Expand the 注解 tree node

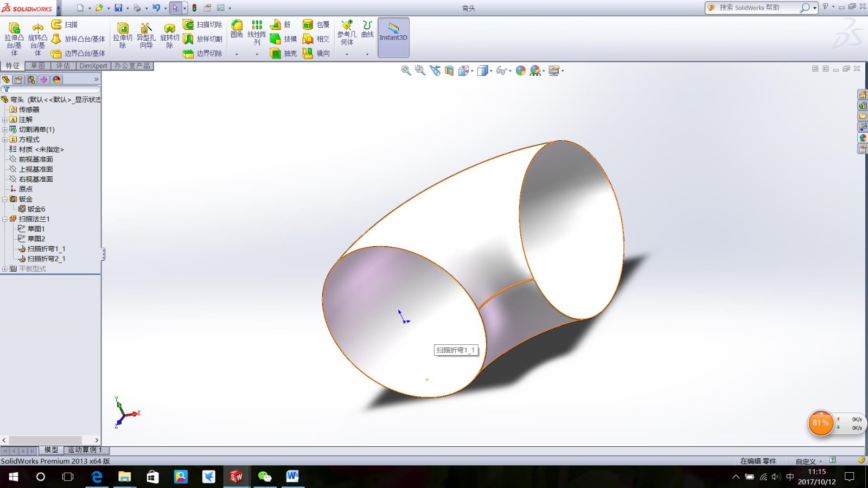tap(5, 120)
